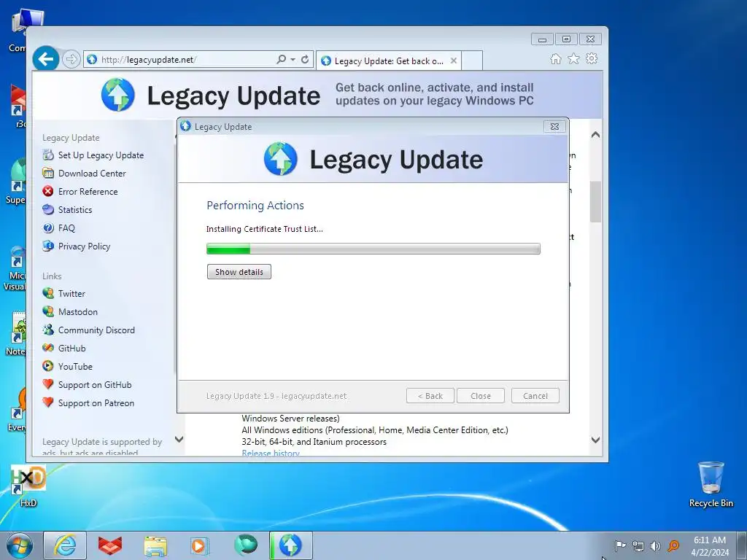
Task: Open the FAQ sidebar link
Action: tap(66, 227)
